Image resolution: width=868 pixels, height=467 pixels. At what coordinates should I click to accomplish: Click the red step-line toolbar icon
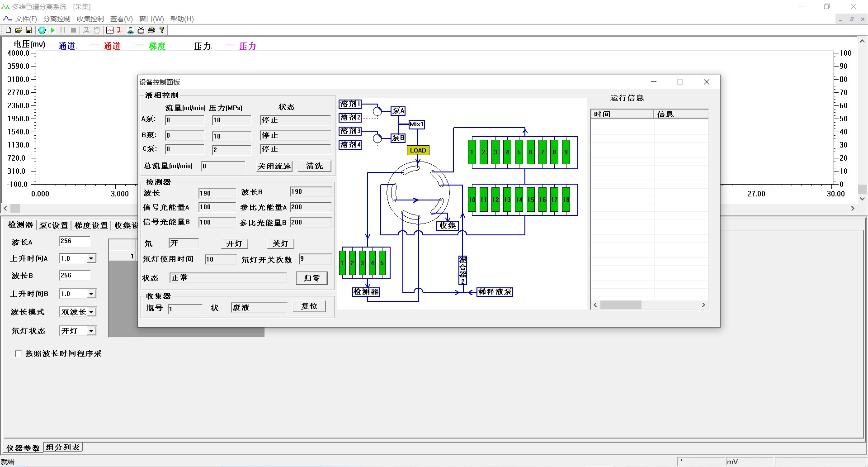coord(120,30)
